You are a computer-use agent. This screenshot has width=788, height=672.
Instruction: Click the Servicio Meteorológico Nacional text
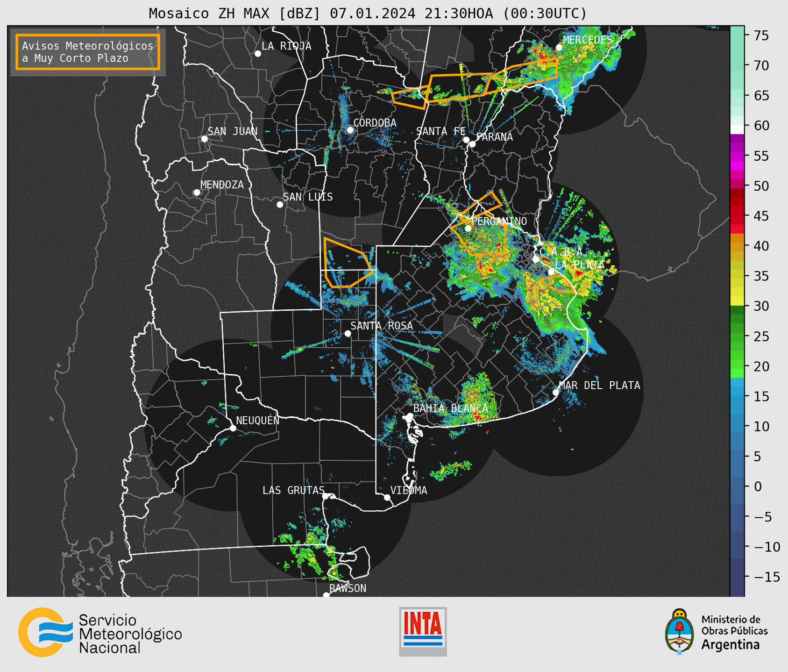[x=130, y=634]
